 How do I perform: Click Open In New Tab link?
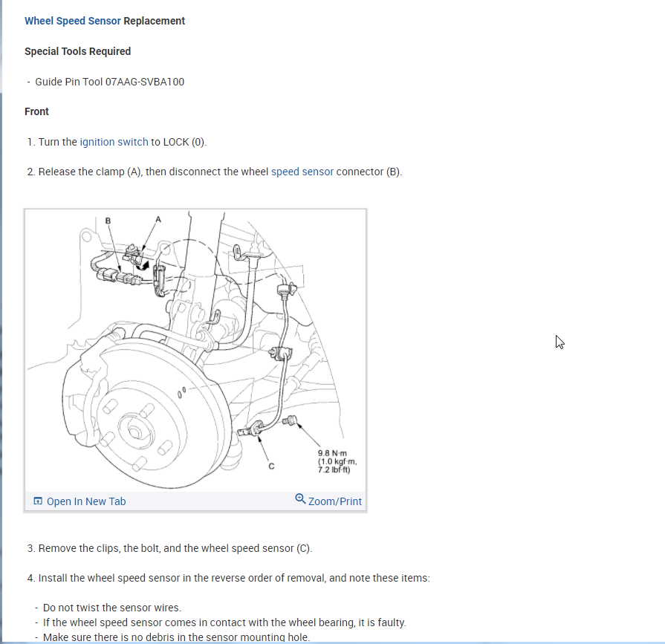86,501
